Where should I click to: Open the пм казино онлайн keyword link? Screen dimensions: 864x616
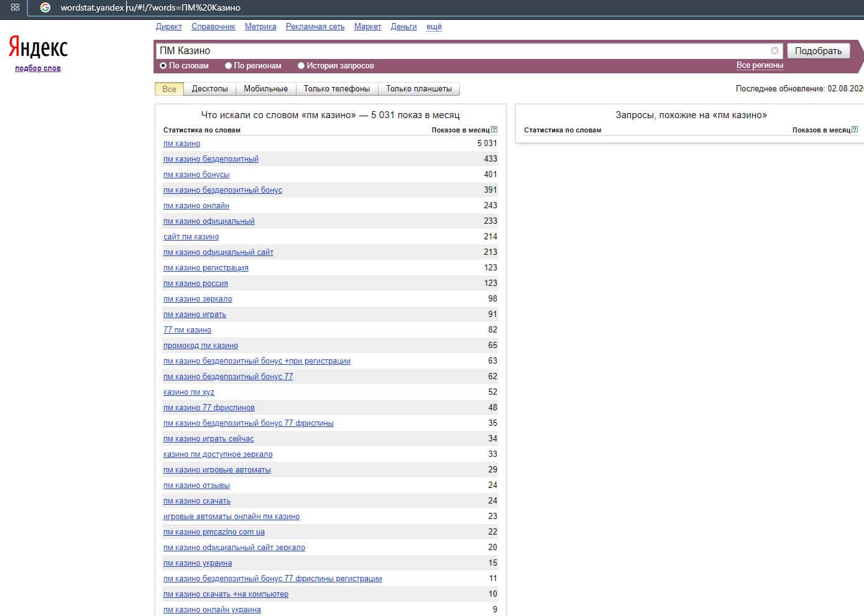pyautogui.click(x=196, y=206)
